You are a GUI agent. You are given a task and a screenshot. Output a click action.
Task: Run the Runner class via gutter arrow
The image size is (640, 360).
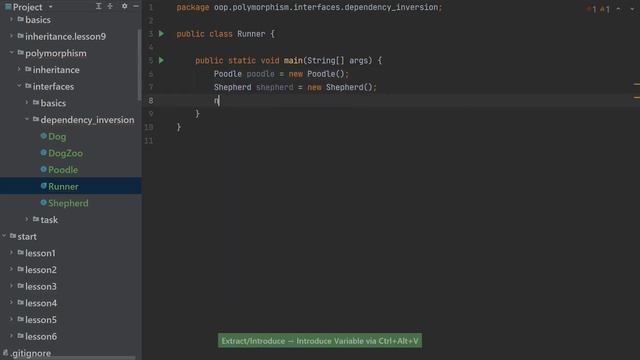[x=162, y=33]
